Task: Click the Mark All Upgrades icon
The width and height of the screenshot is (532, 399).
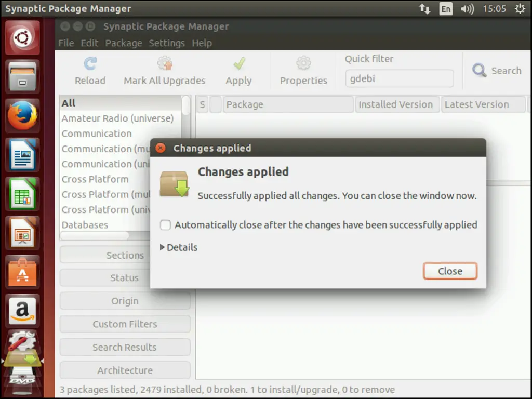Action: click(x=165, y=63)
